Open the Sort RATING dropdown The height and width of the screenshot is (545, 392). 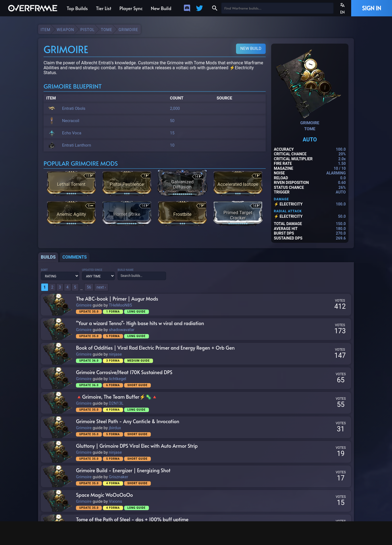[60, 276]
